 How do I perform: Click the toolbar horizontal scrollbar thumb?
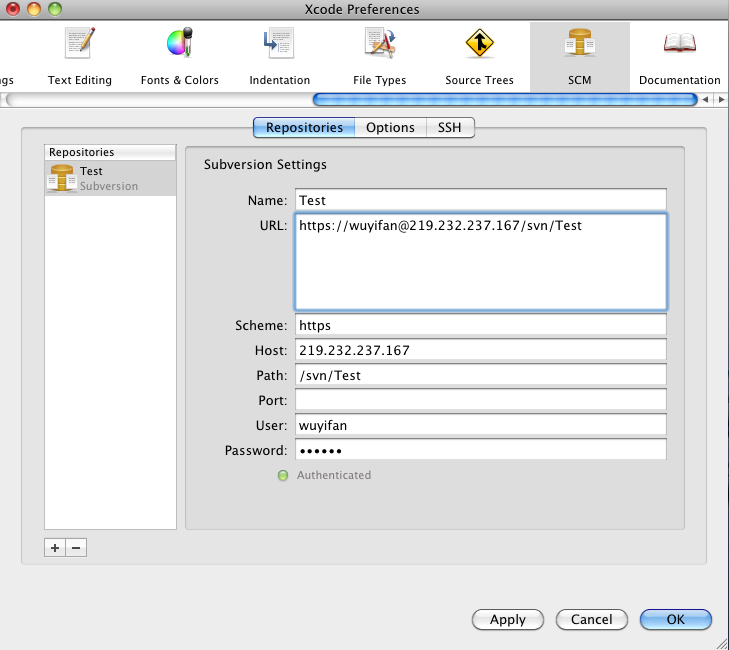tap(505, 99)
